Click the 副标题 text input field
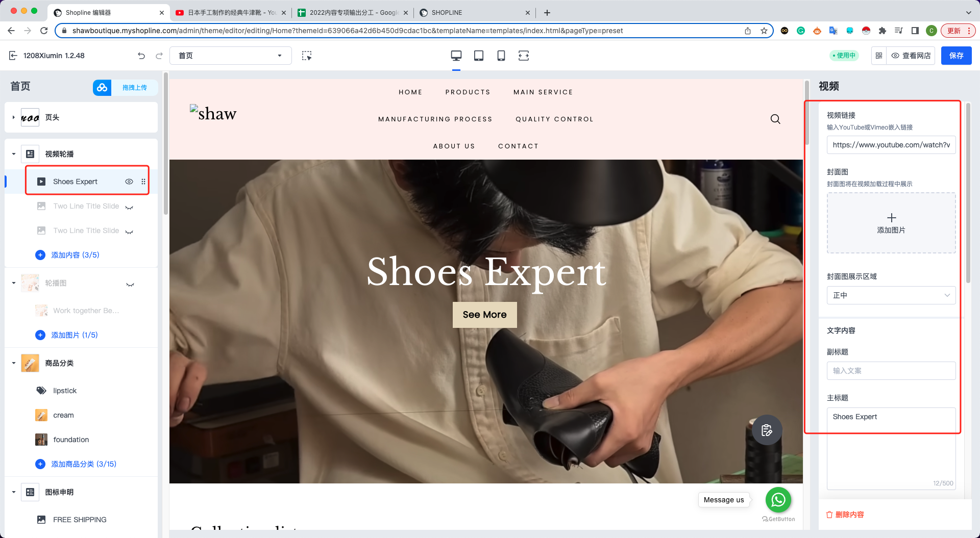Screen dimensions: 980x538 [891, 371]
